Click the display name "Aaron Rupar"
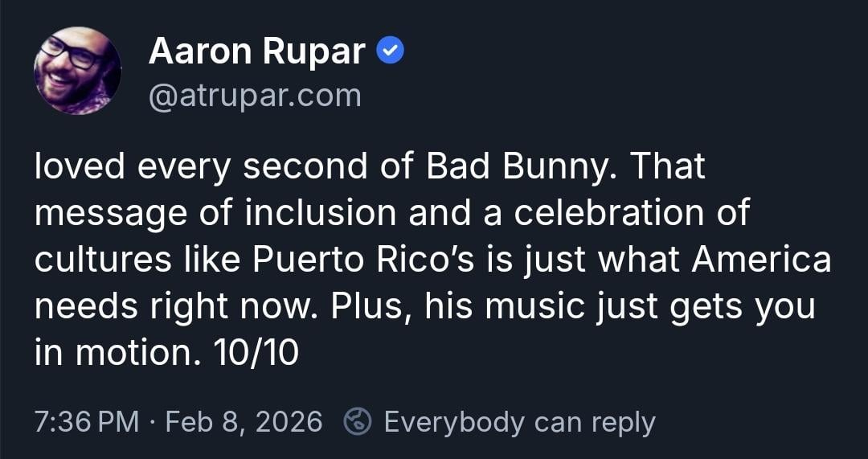The height and width of the screenshot is (459, 868). pyautogui.click(x=257, y=53)
